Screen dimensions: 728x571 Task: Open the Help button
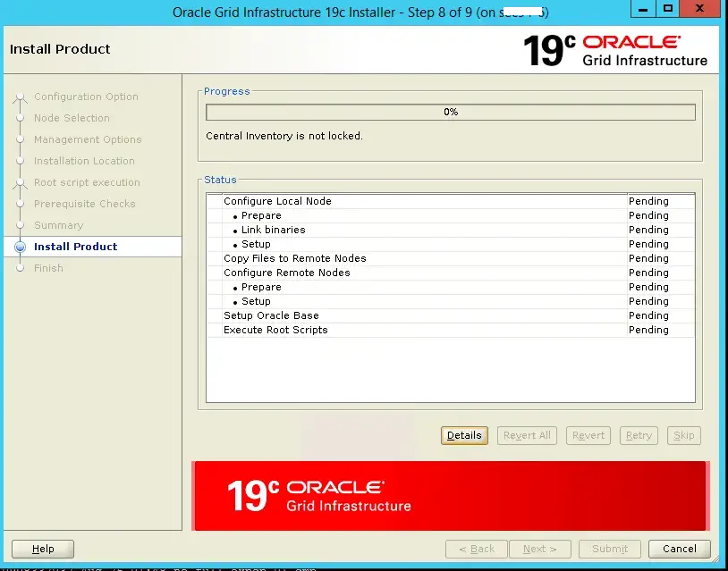[43, 549]
